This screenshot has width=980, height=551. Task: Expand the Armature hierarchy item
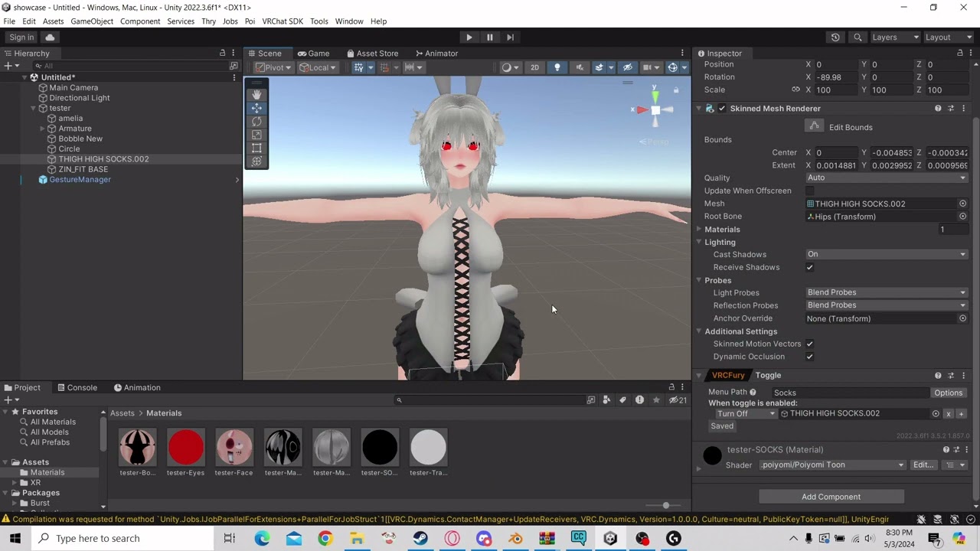[x=42, y=129]
